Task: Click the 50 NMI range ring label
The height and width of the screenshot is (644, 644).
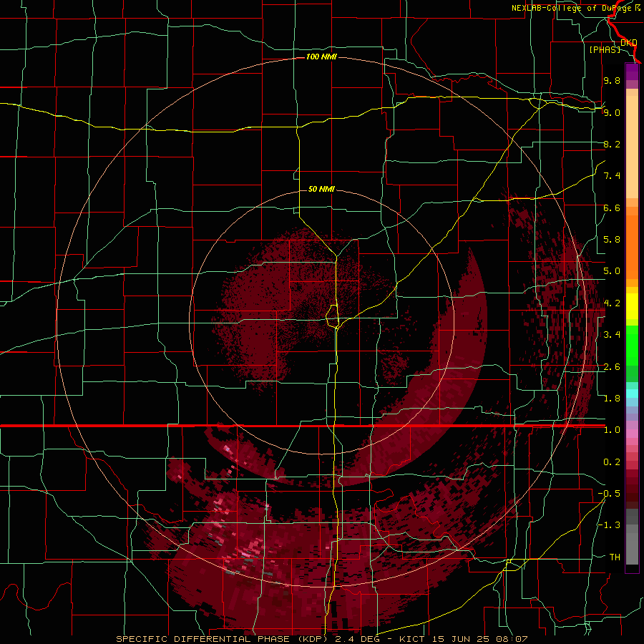Action: click(321, 189)
